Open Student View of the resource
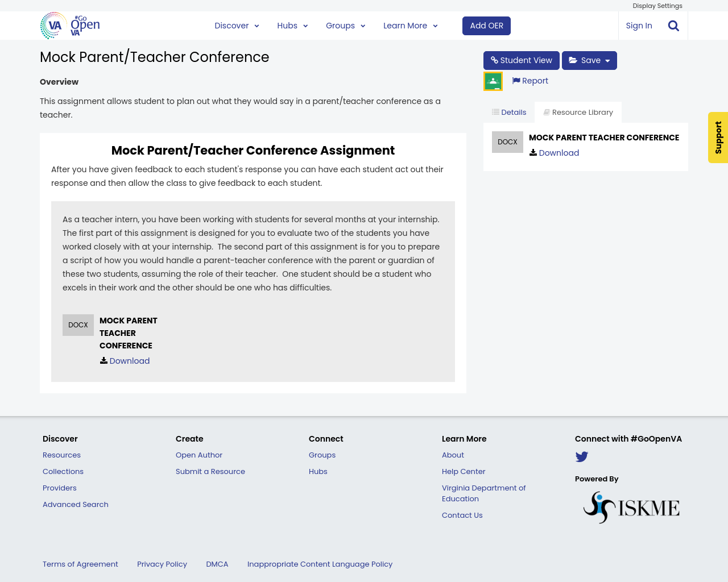This screenshot has height=582, width=728. (x=521, y=60)
